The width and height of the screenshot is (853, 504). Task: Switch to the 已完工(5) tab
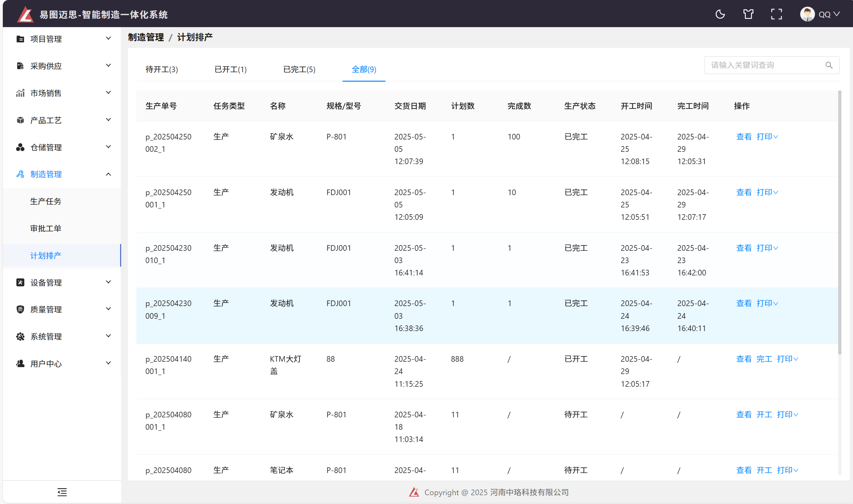[299, 69]
